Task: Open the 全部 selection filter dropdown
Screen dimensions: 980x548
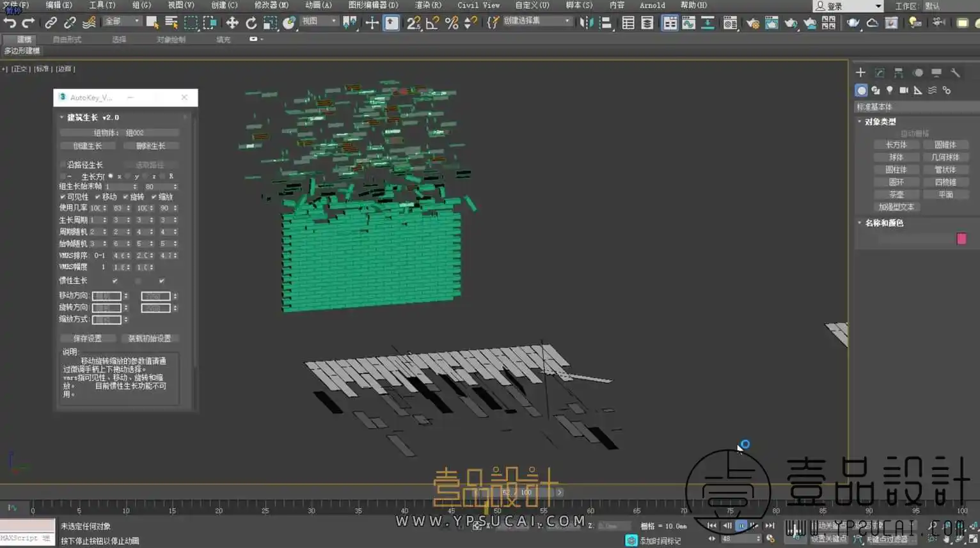Action: [x=122, y=21]
